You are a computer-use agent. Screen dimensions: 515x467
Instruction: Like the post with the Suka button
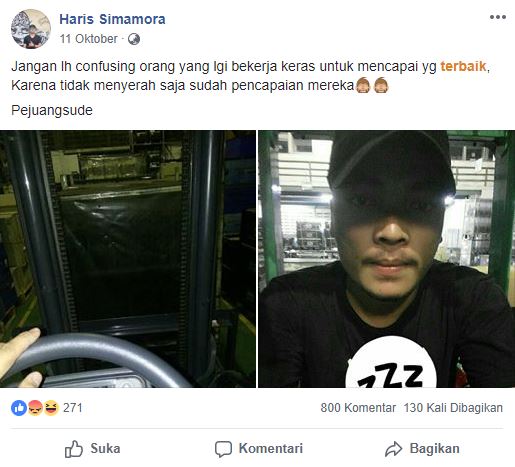coord(92,449)
